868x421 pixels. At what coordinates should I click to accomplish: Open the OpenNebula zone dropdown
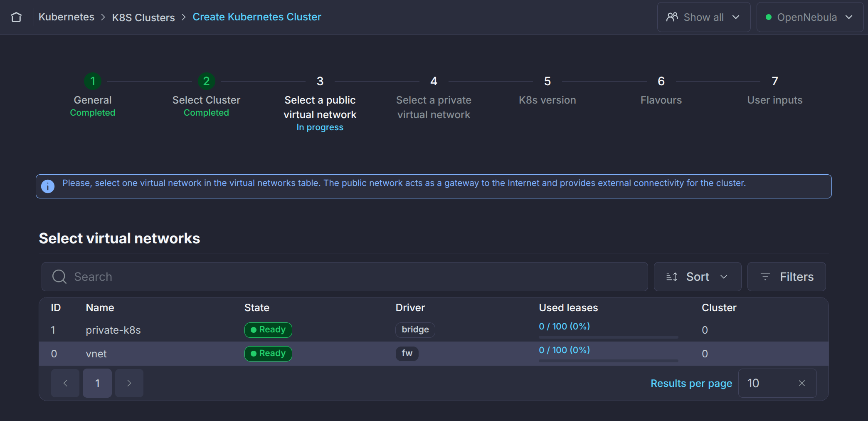pos(810,17)
